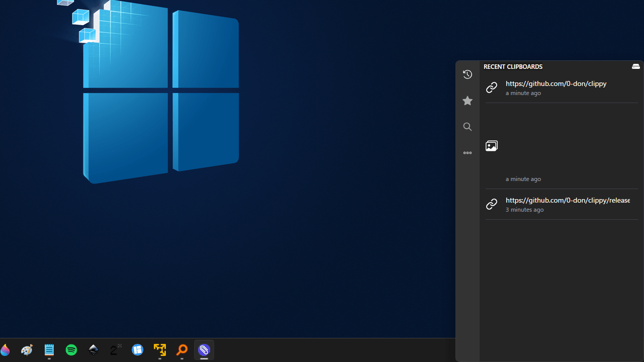Open Spotify from the taskbar
644x362 pixels.
click(x=71, y=350)
